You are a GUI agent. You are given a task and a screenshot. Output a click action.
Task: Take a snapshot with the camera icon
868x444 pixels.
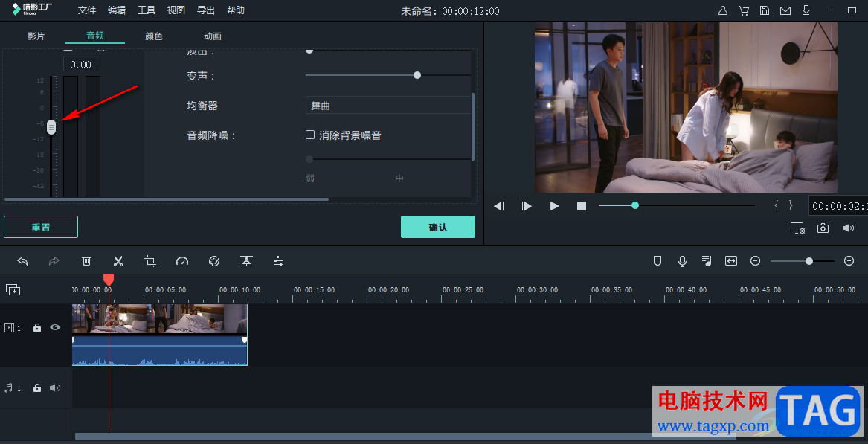823,228
